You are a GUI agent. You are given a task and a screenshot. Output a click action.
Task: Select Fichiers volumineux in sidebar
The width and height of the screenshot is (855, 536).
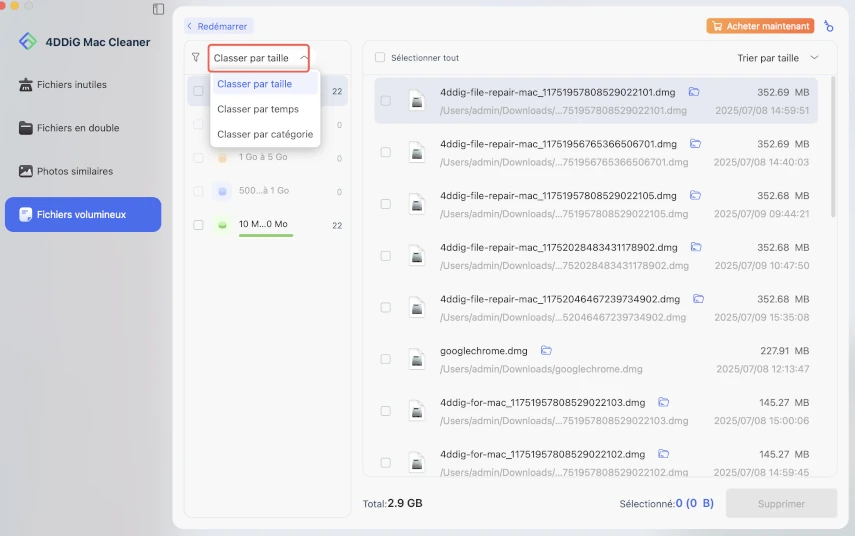pyautogui.click(x=83, y=214)
